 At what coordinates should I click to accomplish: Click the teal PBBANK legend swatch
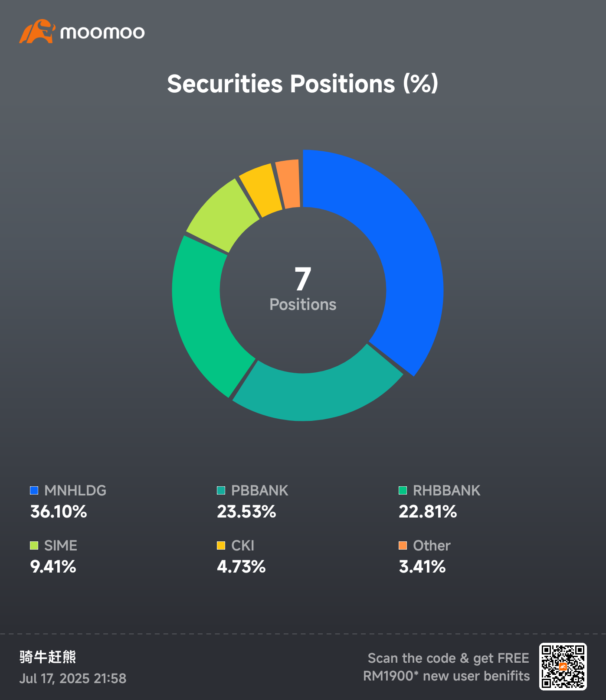click(221, 490)
